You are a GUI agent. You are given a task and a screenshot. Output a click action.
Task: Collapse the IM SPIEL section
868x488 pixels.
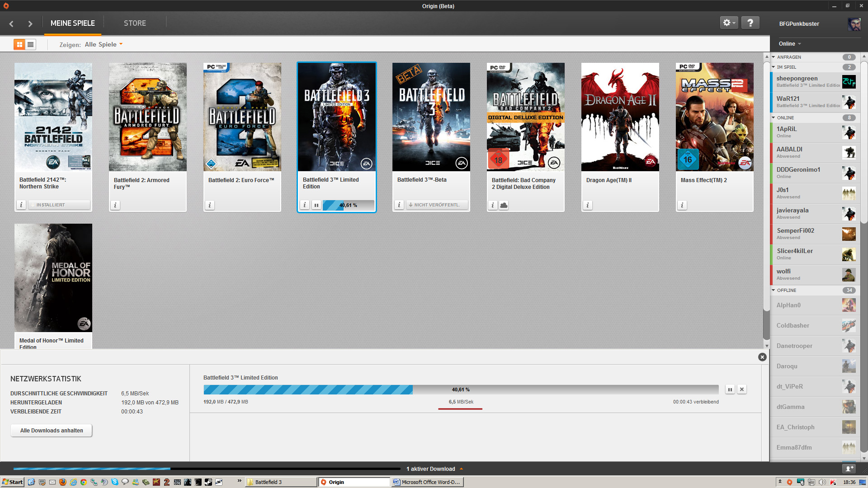(x=774, y=67)
